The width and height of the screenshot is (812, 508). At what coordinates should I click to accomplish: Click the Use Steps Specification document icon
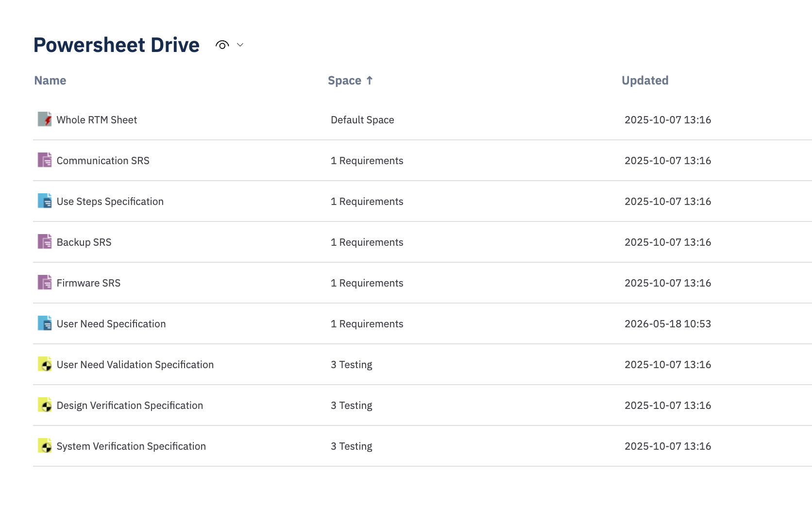point(45,201)
